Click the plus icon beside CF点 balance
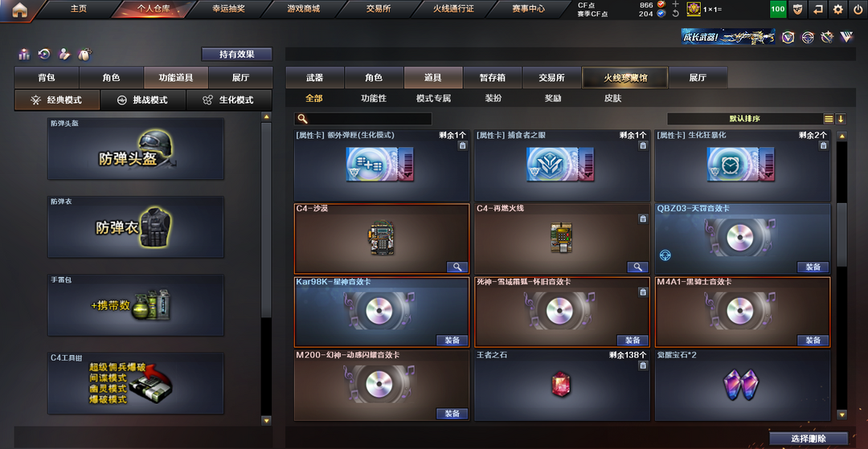Image resolution: width=868 pixels, height=449 pixels. [x=675, y=5]
